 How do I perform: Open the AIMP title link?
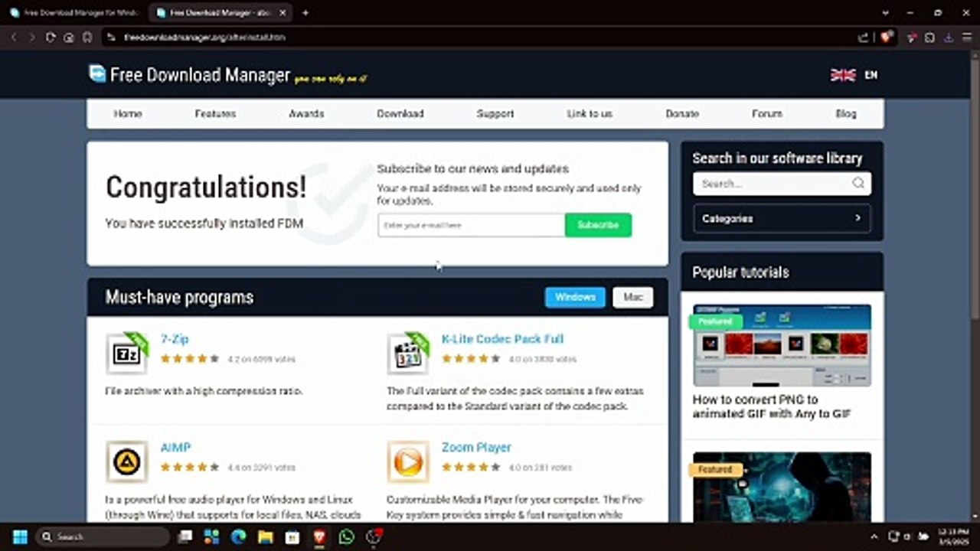pos(175,447)
